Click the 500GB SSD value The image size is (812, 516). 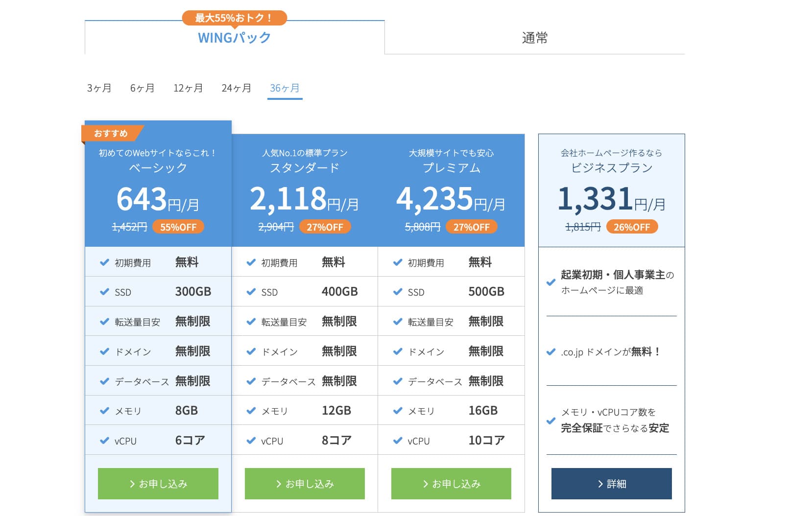click(x=486, y=292)
